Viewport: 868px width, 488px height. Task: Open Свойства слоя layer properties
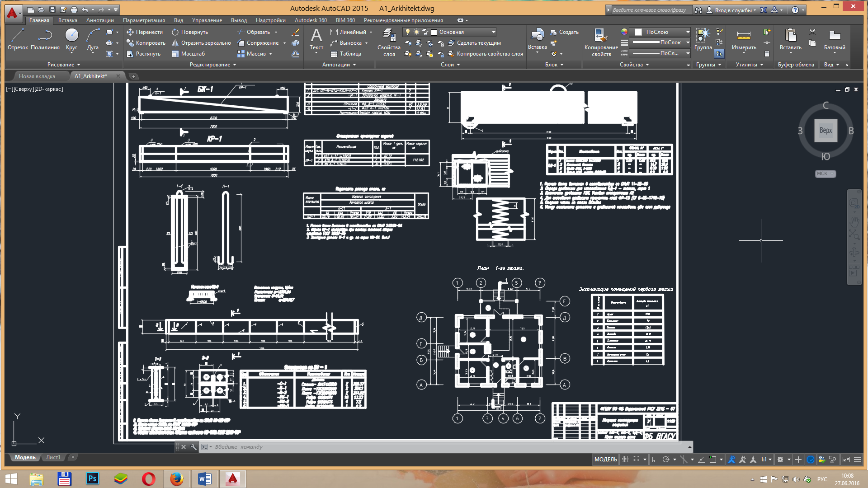pos(389,42)
